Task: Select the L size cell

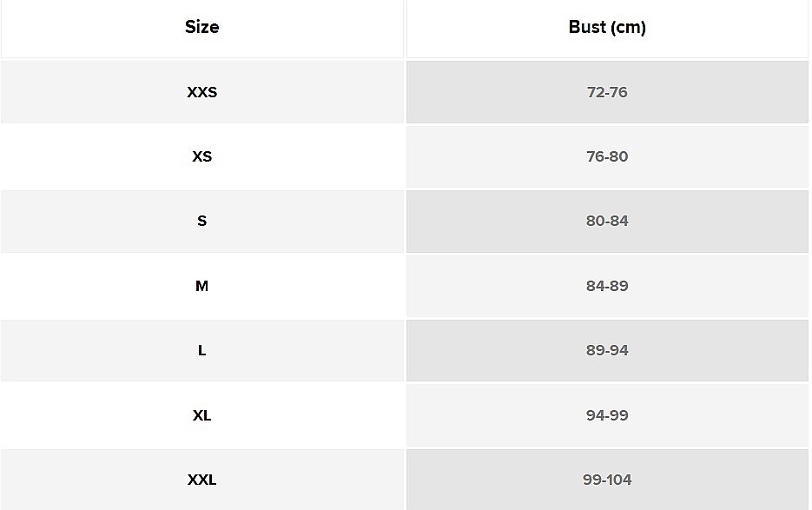Action: coord(201,350)
